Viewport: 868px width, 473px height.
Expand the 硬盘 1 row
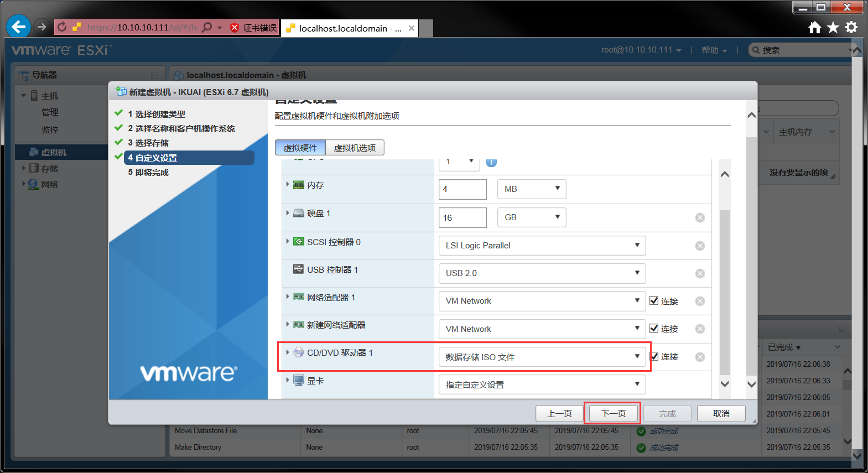tap(288, 212)
